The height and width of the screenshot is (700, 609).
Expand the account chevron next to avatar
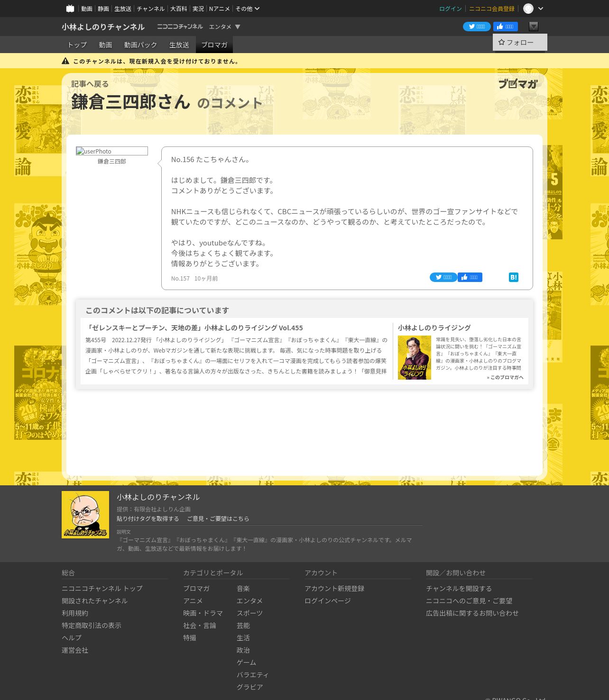[x=541, y=9]
